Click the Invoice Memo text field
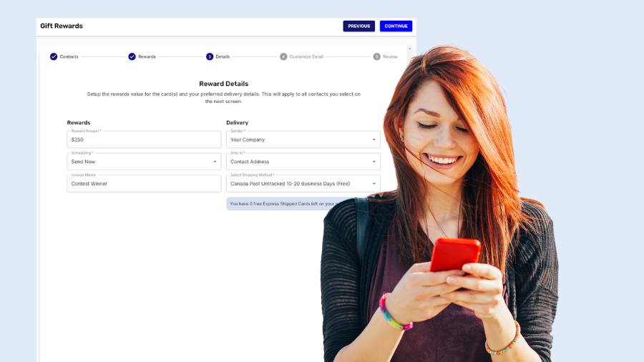The height and width of the screenshot is (362, 644). 144,184
